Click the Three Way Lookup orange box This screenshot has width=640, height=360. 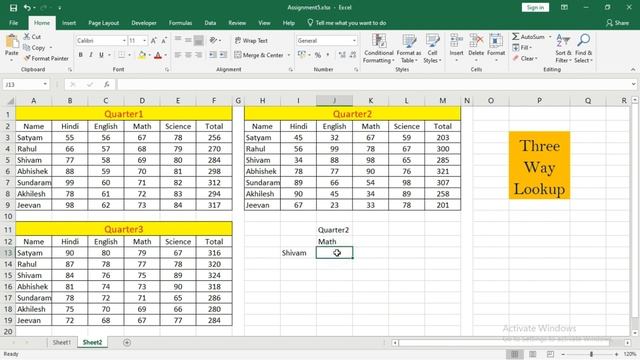pos(539,165)
